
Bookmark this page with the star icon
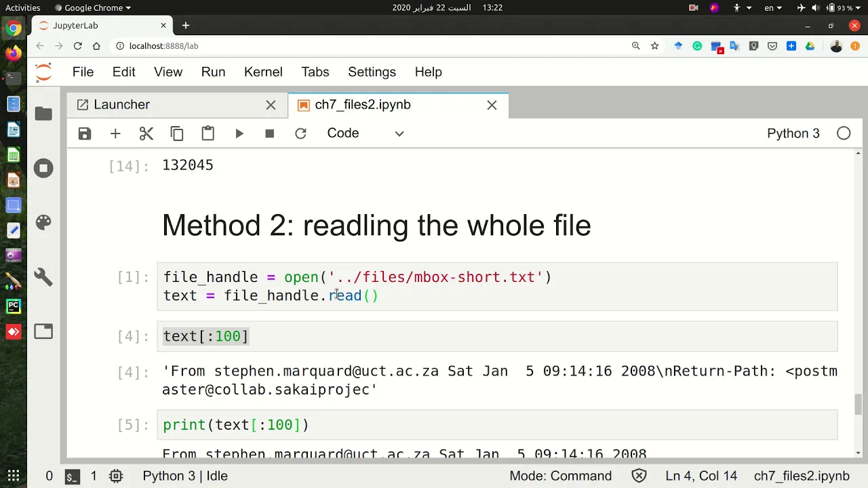tap(654, 46)
